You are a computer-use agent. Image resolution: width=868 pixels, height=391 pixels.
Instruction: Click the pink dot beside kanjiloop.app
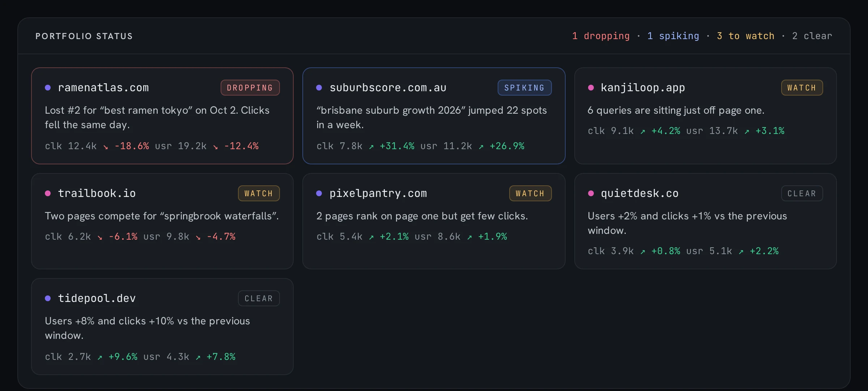(x=591, y=88)
